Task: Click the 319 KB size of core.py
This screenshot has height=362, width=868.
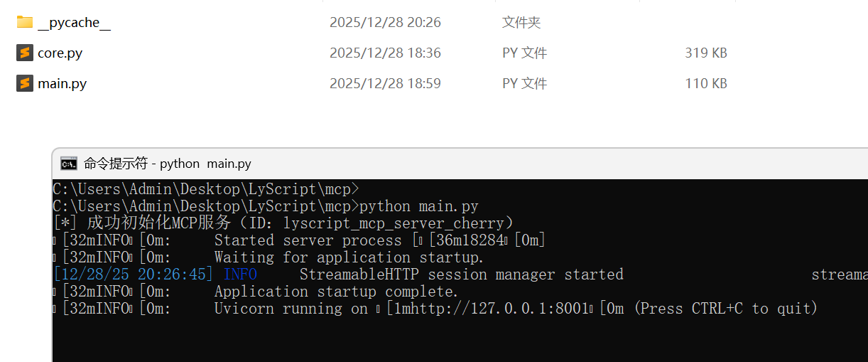Action: pyautogui.click(x=705, y=53)
